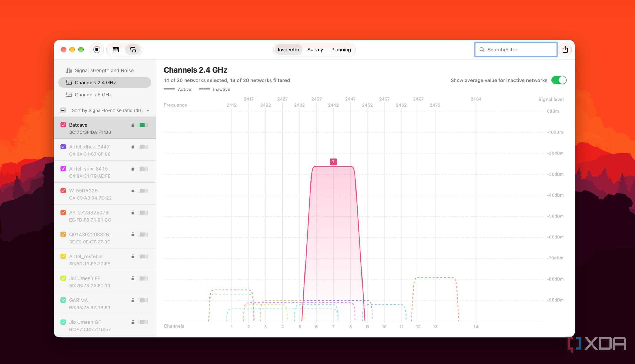The image size is (635, 364).
Task: Open Channels 5 GHz view
Action: [105, 94]
